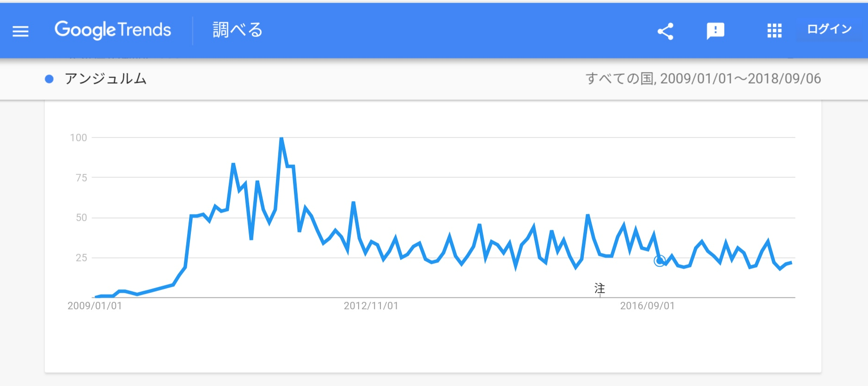Click the 2009/01/01 axis label
The width and height of the screenshot is (868, 386).
(95, 306)
